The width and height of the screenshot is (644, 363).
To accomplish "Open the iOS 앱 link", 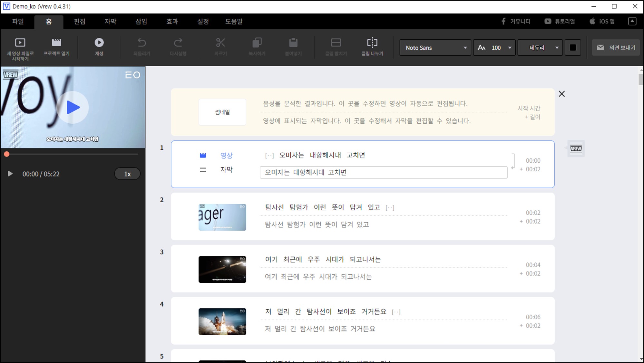I will (x=602, y=21).
